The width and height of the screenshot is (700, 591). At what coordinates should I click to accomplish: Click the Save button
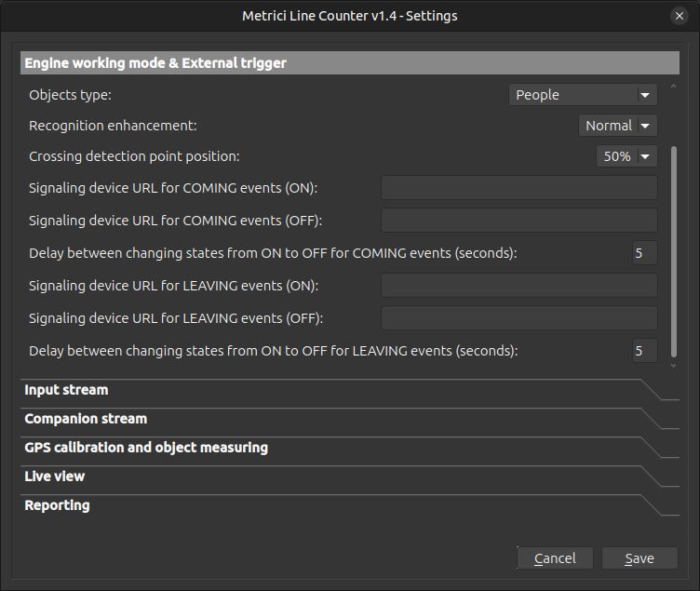(639, 558)
